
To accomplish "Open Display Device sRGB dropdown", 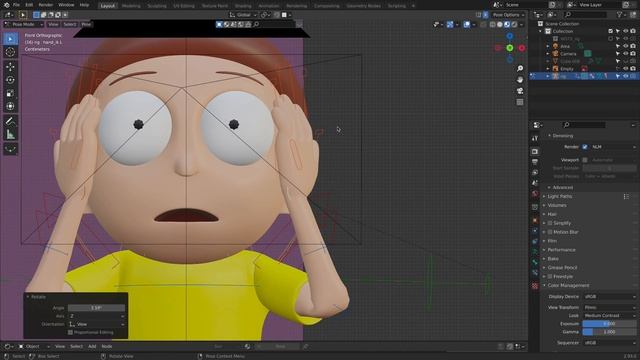I will [609, 297].
